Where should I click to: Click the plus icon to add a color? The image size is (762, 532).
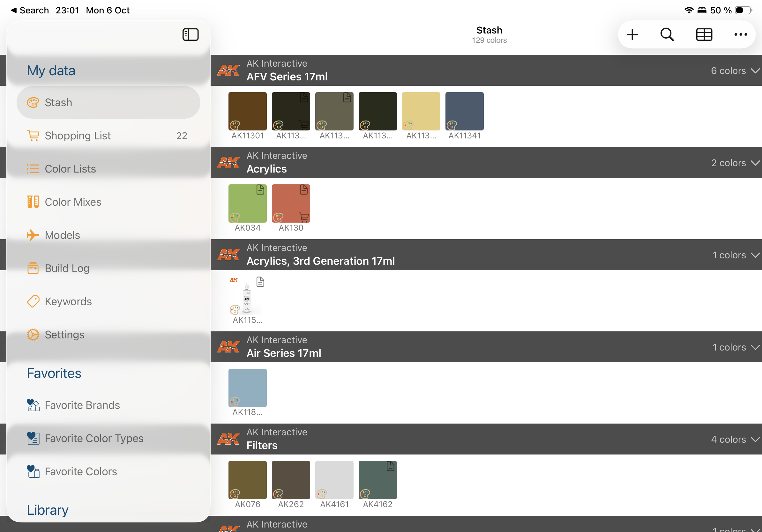tap(632, 34)
